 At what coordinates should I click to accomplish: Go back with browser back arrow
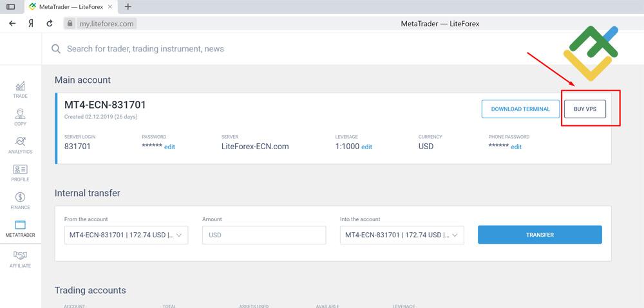(12, 23)
